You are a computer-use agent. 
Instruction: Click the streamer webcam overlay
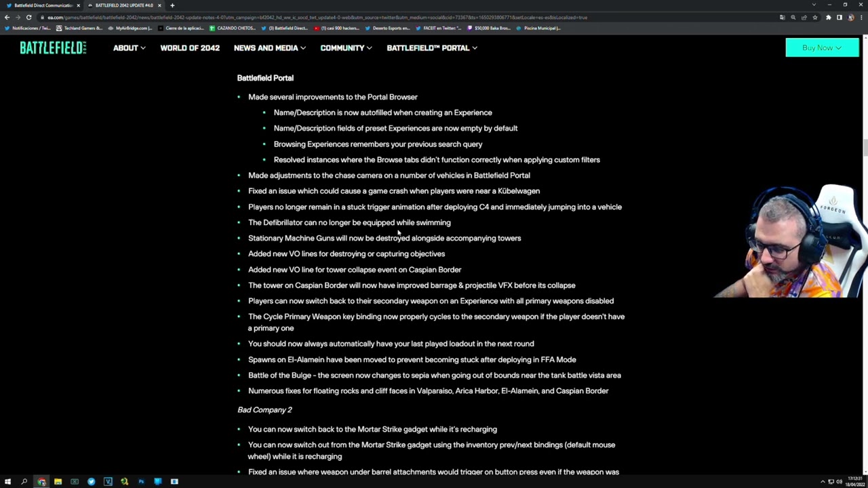(x=790, y=241)
